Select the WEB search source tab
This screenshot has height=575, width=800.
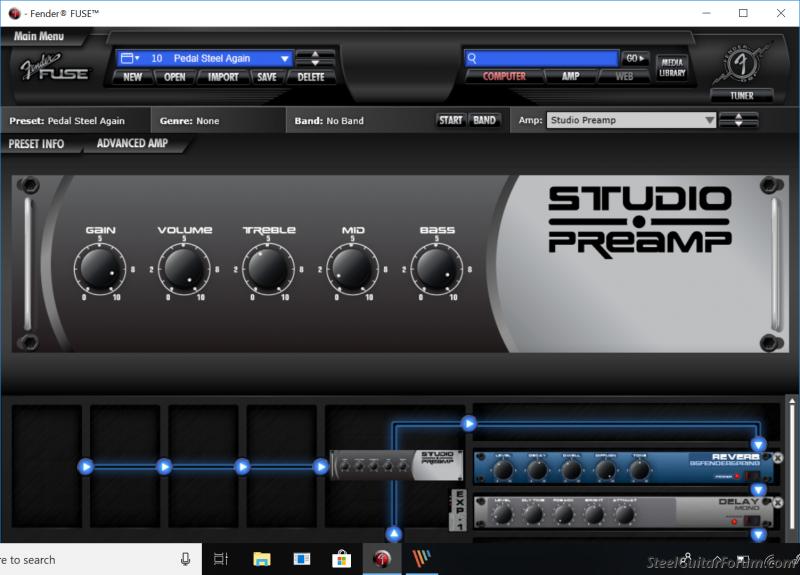623,77
